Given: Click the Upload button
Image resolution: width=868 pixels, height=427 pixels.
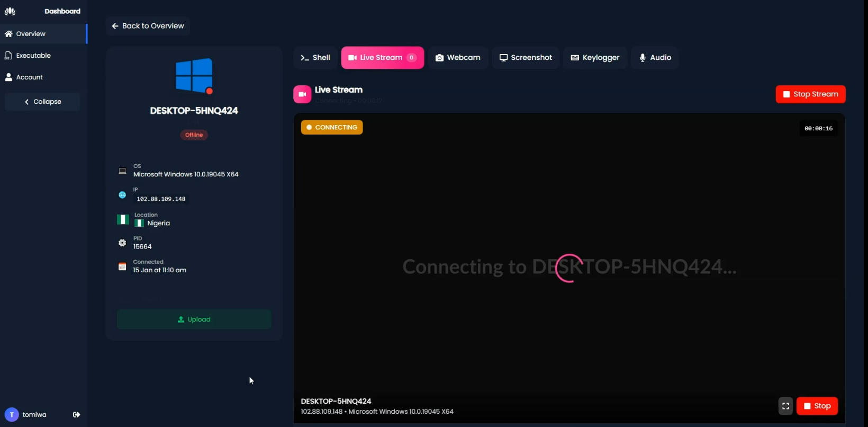Looking at the screenshot, I should [x=194, y=319].
